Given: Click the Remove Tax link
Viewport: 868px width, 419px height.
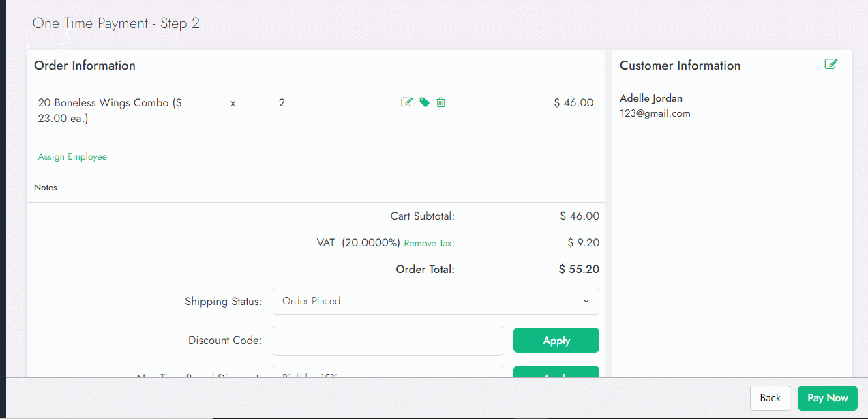Looking at the screenshot, I should click(x=428, y=243).
